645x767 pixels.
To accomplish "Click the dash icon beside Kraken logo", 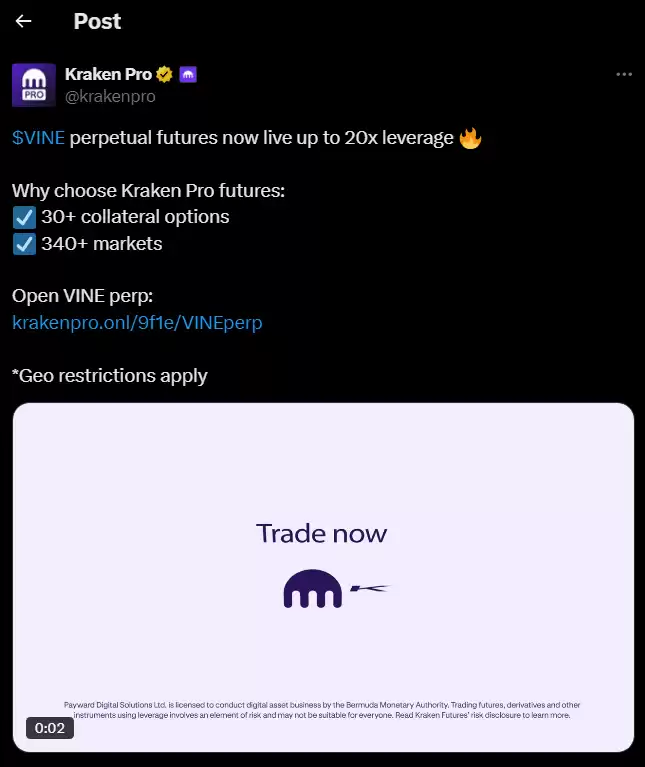I will (x=370, y=588).
